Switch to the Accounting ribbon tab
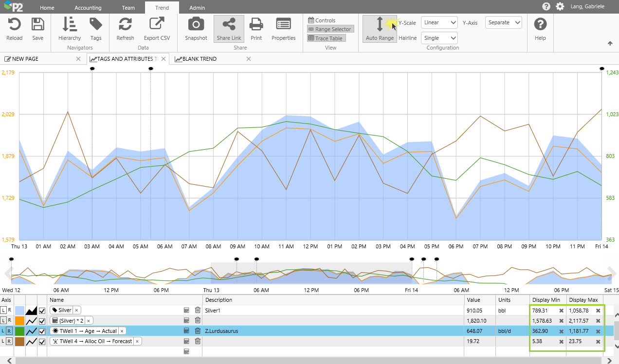The width and height of the screenshot is (619, 364). pos(88,8)
